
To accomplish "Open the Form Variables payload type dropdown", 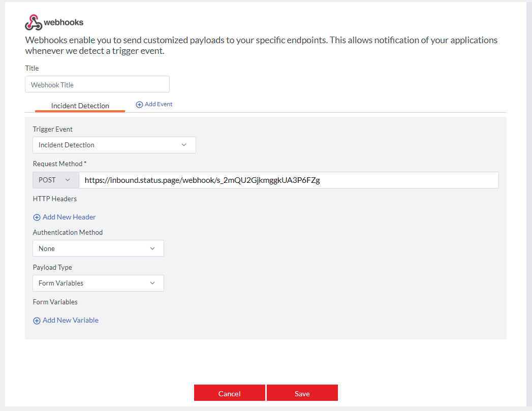I will pos(99,283).
